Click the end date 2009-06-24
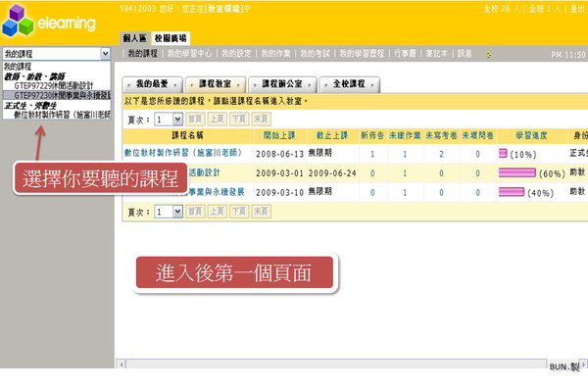The width and height of the screenshot is (588, 388). click(332, 173)
